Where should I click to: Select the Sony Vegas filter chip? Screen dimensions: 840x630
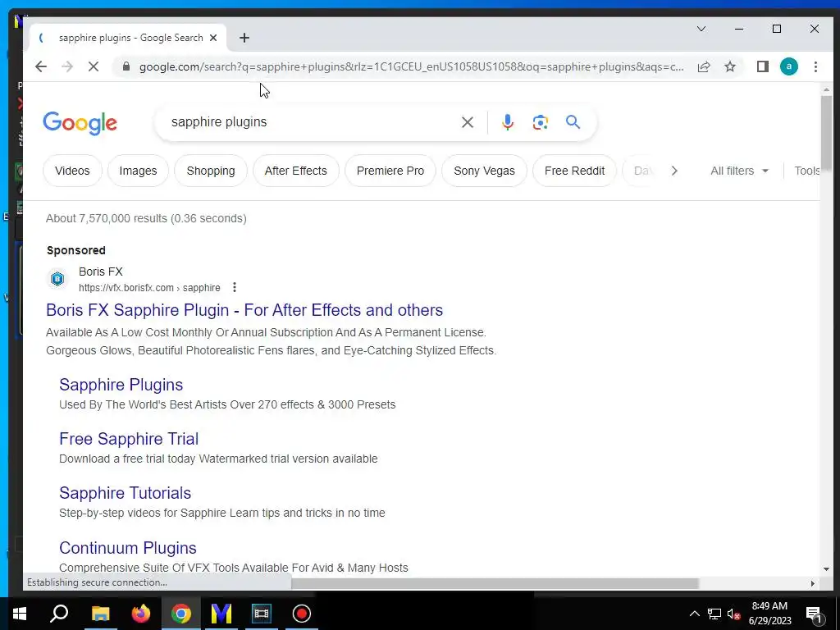[x=484, y=171]
